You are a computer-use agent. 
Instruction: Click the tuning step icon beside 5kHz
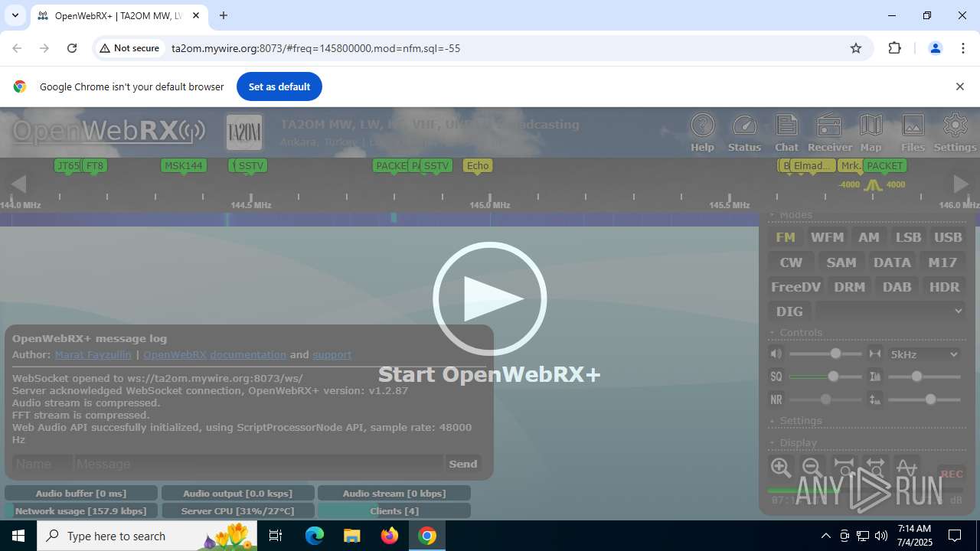pos(875,354)
